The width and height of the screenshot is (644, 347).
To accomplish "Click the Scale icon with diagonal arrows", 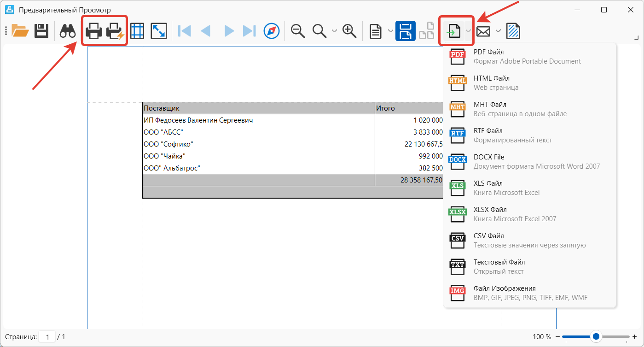I will point(158,31).
